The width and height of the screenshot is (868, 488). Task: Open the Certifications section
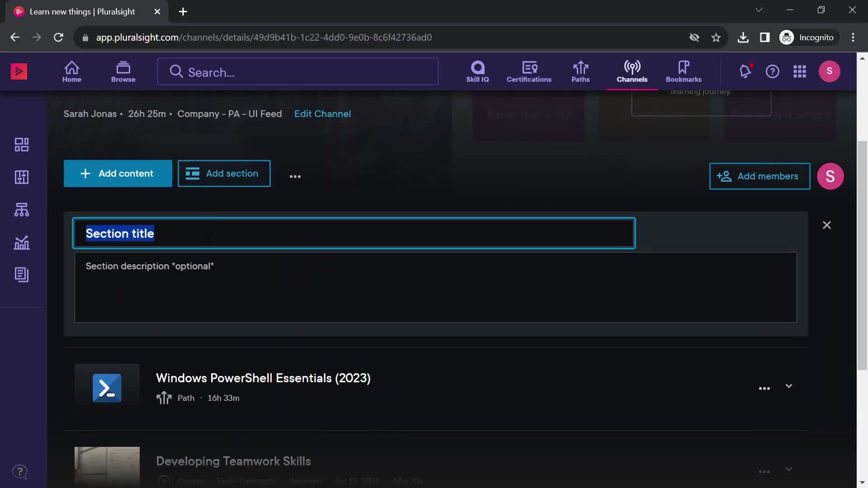tap(529, 71)
